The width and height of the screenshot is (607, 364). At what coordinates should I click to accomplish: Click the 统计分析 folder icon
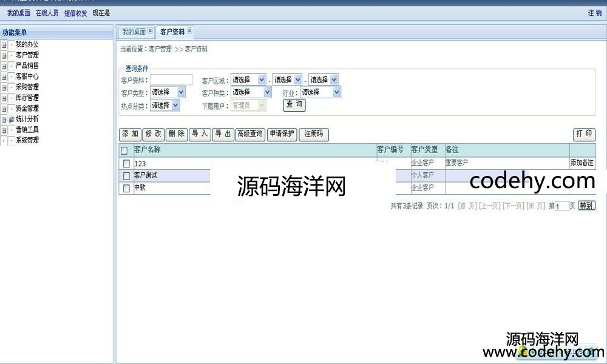pyautogui.click(x=11, y=120)
